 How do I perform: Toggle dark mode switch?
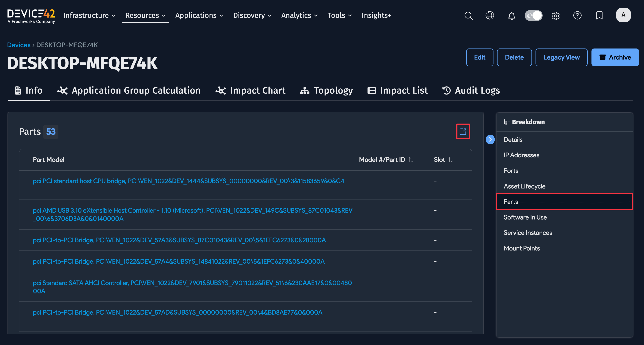(533, 15)
